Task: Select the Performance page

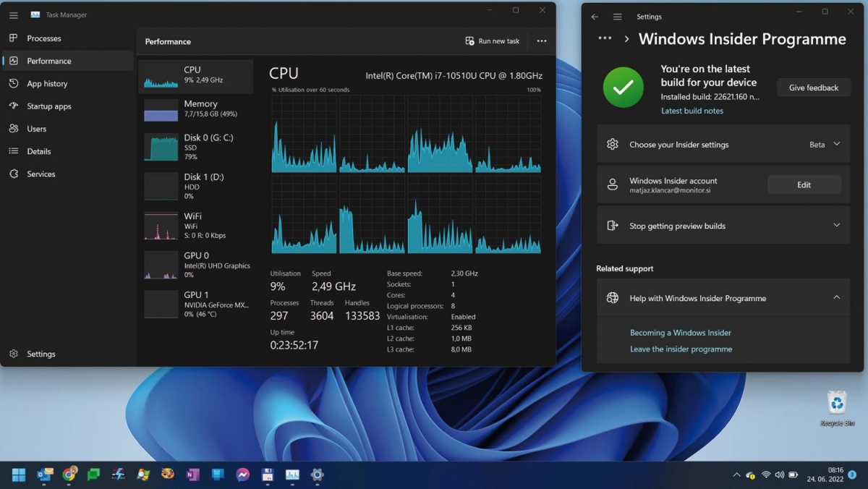Action: pos(68,61)
